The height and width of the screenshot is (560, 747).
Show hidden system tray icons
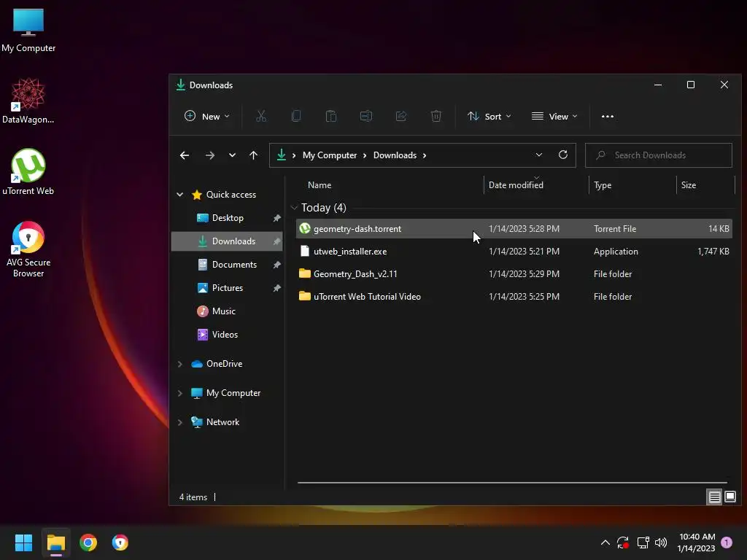click(x=605, y=542)
